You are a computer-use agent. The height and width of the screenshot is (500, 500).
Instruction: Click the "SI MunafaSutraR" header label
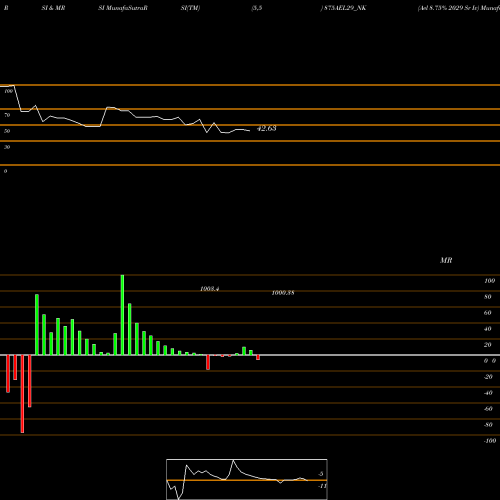(123, 8)
